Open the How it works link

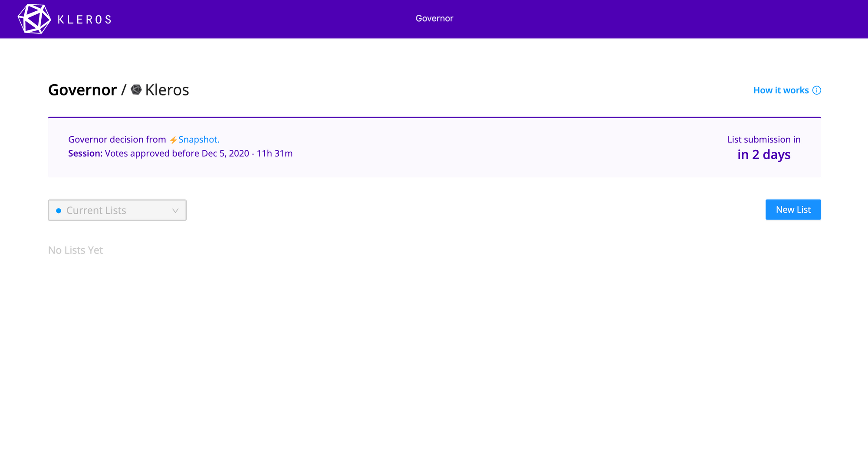tap(781, 90)
